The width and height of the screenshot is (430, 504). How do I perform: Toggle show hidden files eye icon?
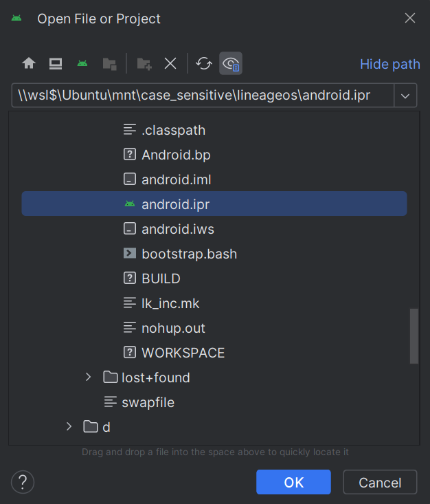[231, 63]
